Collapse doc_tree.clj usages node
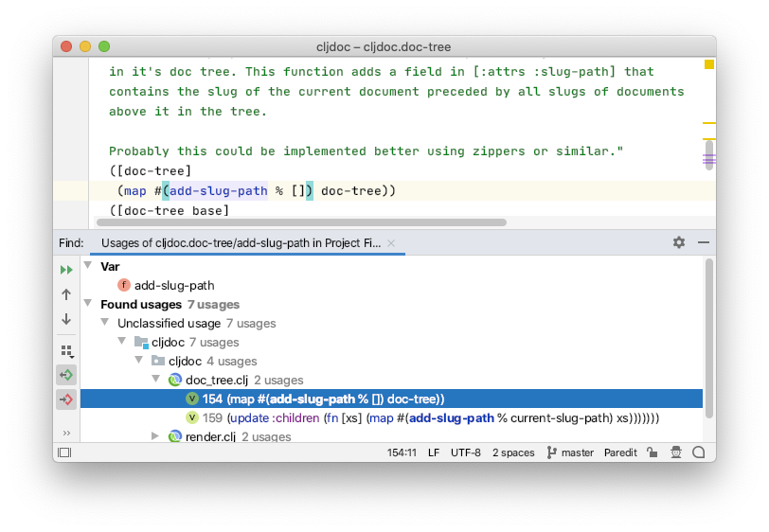The image size is (769, 532). tap(156, 379)
